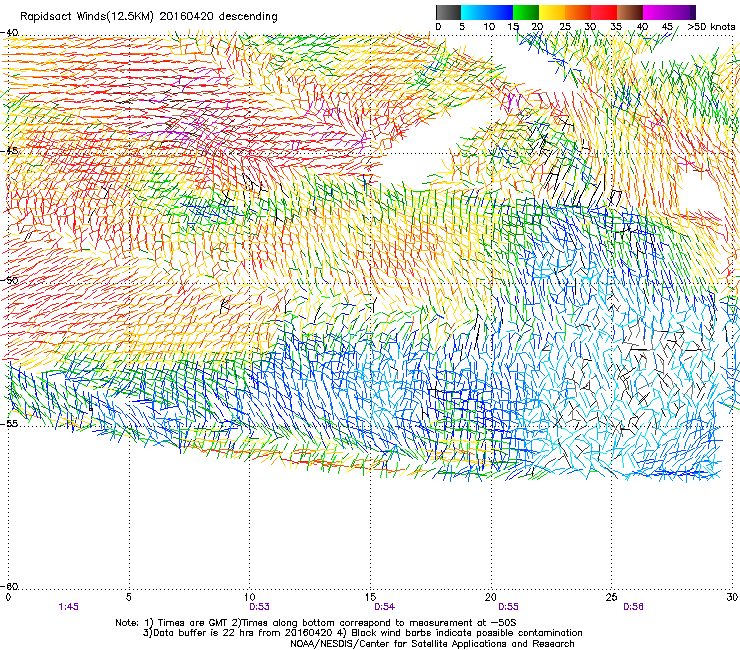The width and height of the screenshot is (740, 650).
Task: Click the gray 0-5 knot legend swatch
Action: click(448, 12)
